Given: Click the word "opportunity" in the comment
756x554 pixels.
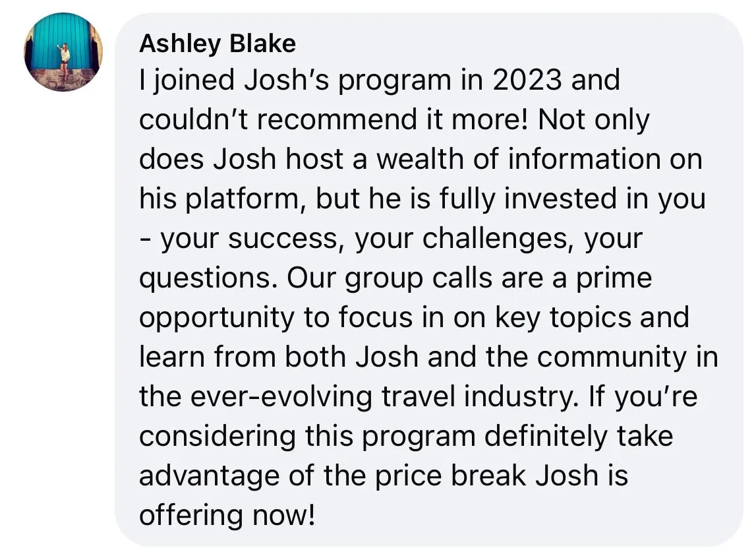Looking at the screenshot, I should (x=216, y=318).
